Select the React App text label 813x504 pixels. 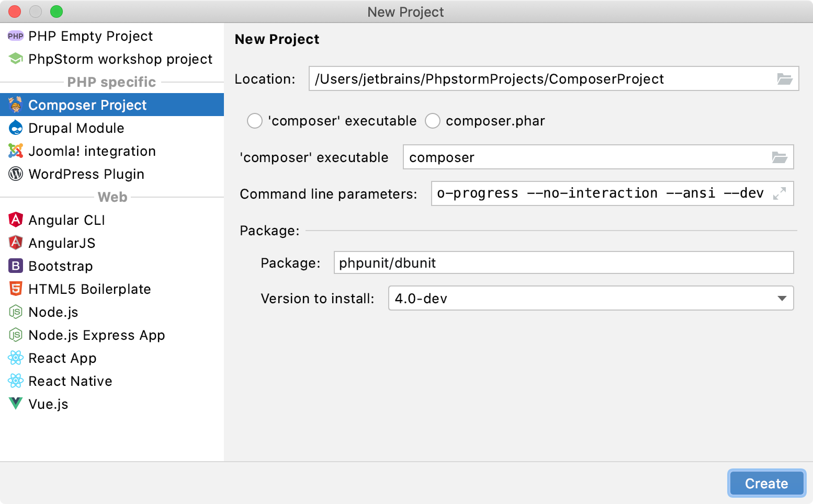62,358
